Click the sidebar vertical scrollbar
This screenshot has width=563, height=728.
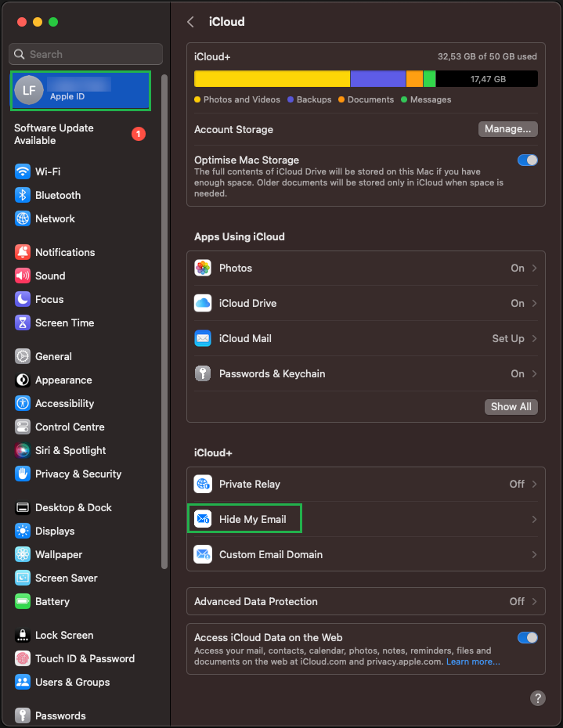[164, 320]
